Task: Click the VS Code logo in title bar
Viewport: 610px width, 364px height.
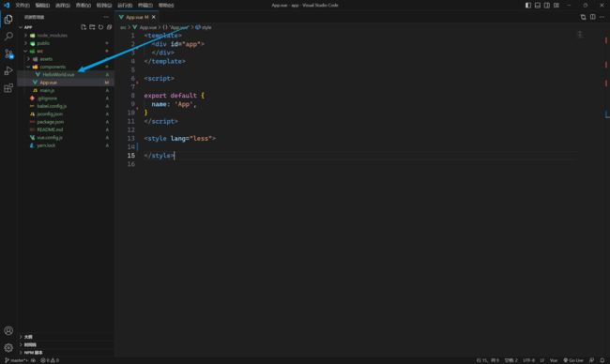Action: coord(7,5)
